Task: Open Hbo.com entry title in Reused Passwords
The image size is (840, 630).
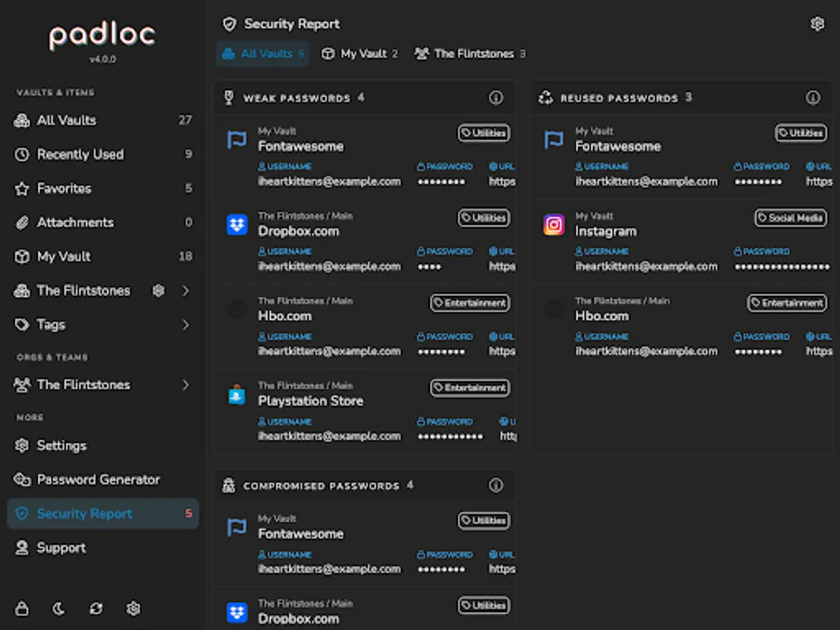Action: pyautogui.click(x=602, y=316)
